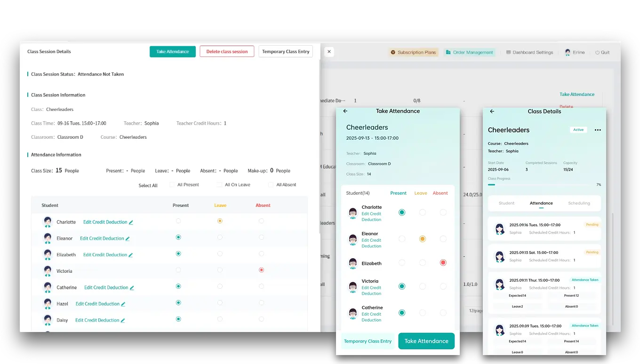This screenshot has width=640, height=364.
Task: Click the Temporary Class Entry button
Action: tap(286, 51)
